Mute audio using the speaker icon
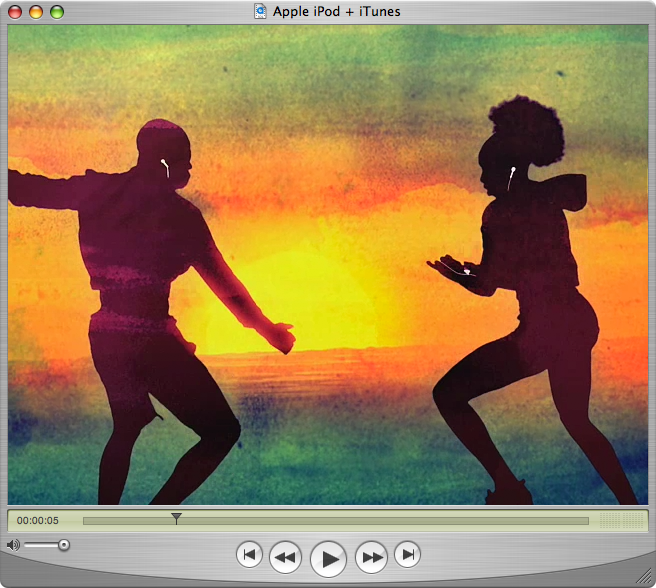 pos(13,545)
